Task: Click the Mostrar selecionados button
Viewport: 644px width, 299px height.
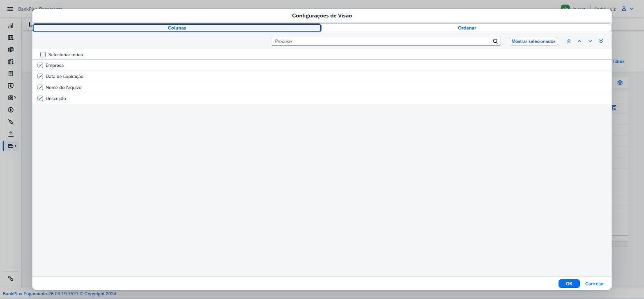Action: [533, 41]
